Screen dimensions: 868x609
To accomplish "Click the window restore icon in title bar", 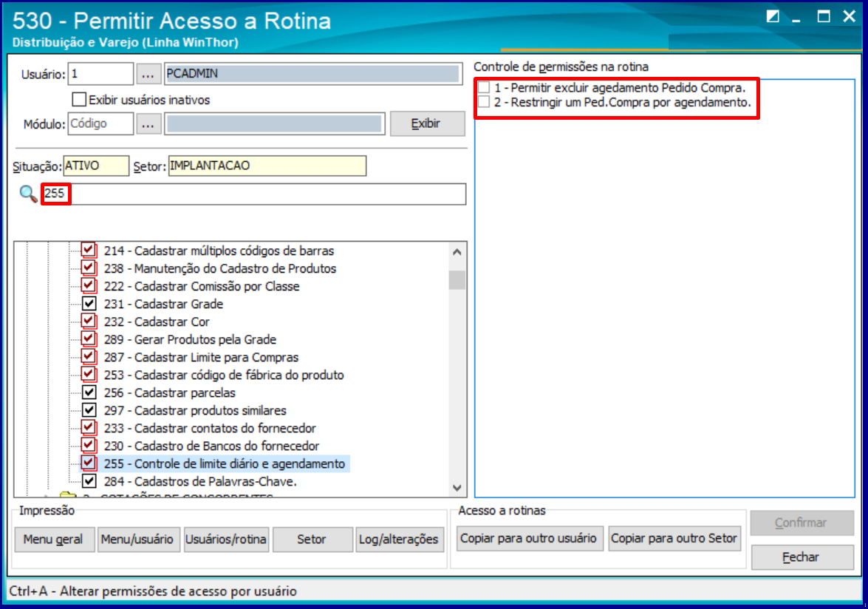I will click(x=773, y=16).
